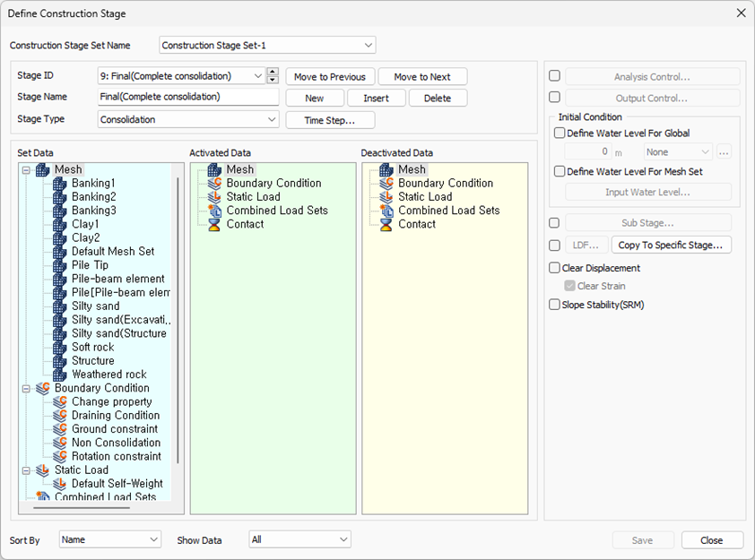Screen dimensions: 755x560
Task: Select Silty sand(Structure mesh set
Action: (119, 333)
